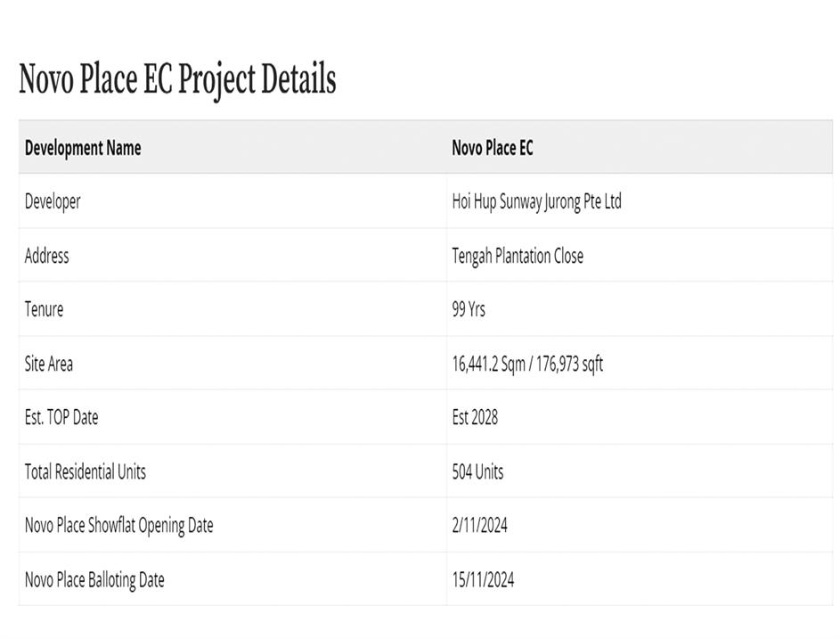
Task: Click the 2/11/2024 showflat date
Action: click(479, 525)
